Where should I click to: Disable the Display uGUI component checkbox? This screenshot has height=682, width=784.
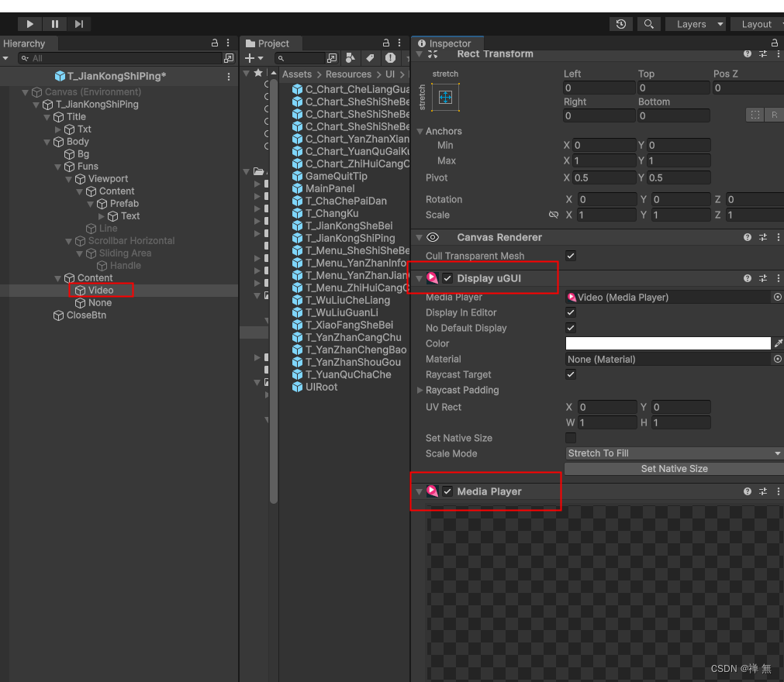click(x=447, y=278)
